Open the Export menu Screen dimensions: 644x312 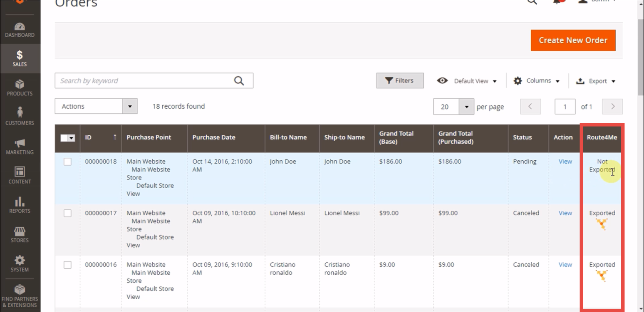(596, 81)
